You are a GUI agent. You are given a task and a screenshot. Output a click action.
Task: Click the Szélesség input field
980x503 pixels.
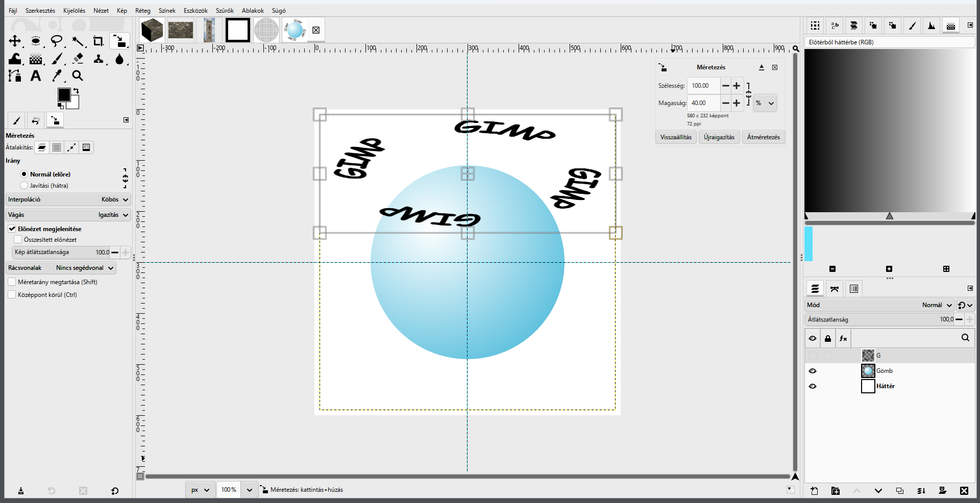coord(703,86)
